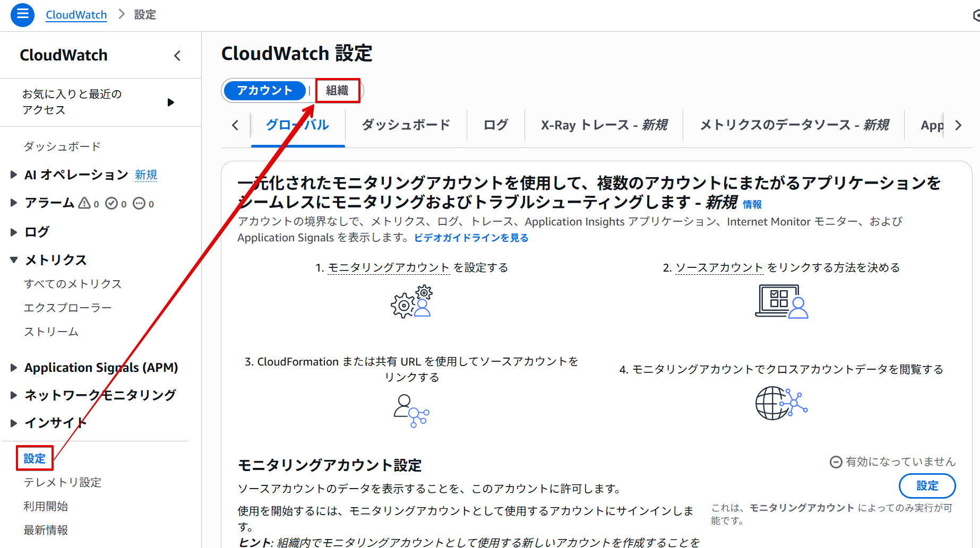
Task: Expand お気に入りと最近のアクセス flyout
Action: (x=170, y=102)
